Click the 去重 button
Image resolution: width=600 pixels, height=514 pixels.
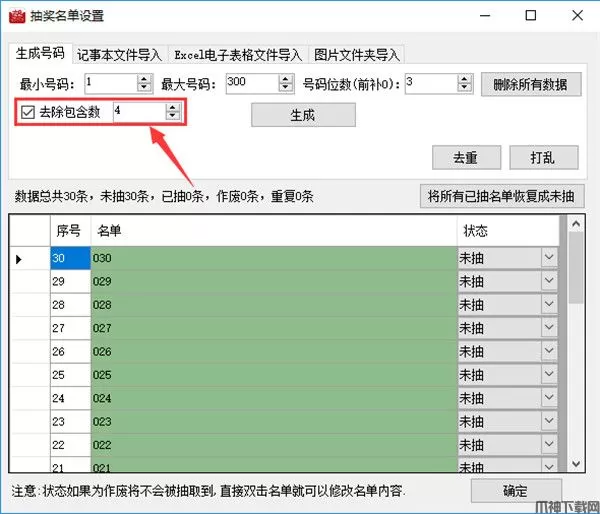[466, 157]
